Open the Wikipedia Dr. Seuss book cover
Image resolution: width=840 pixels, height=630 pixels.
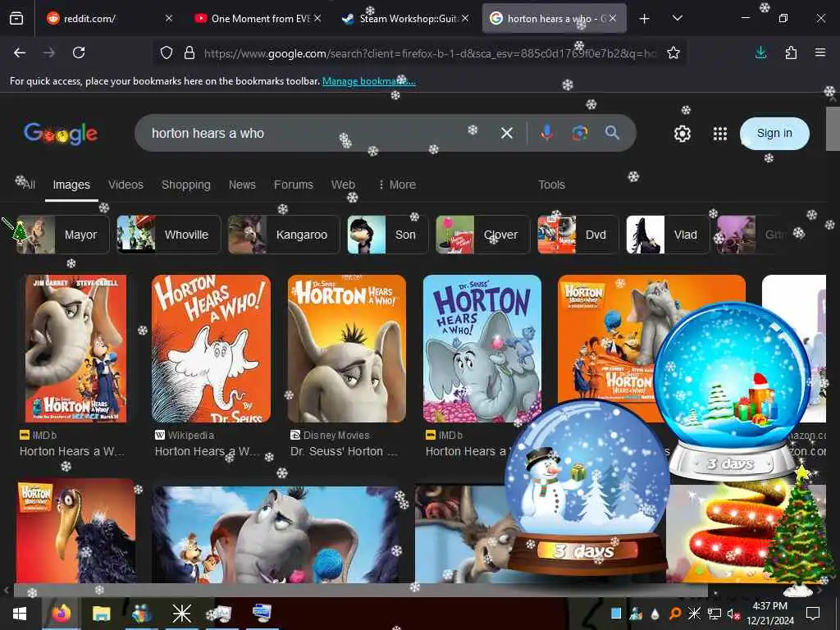(211, 349)
